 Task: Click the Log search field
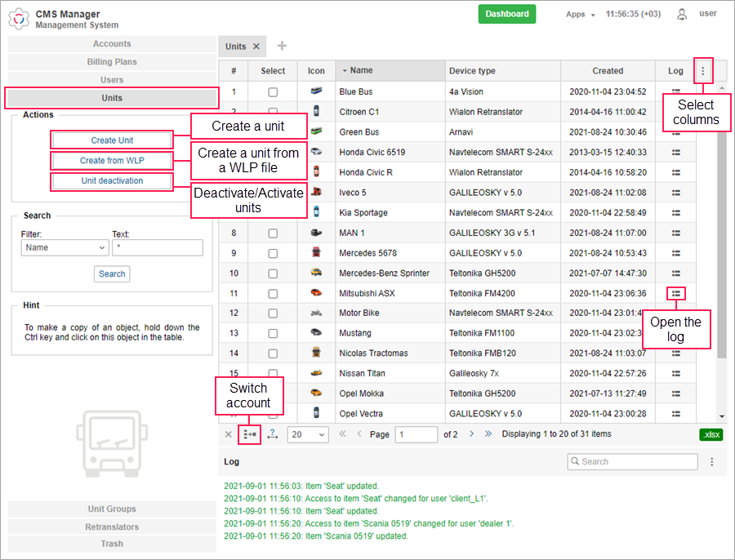(632, 461)
